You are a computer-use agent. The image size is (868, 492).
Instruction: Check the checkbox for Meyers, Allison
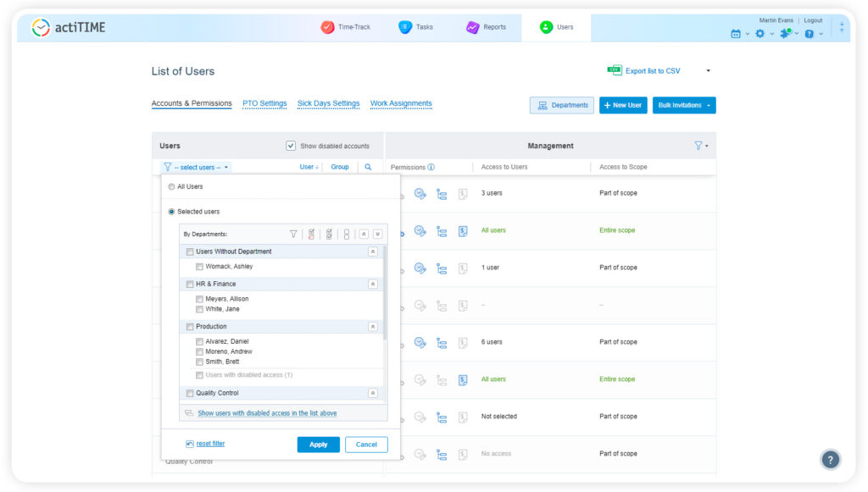click(199, 298)
